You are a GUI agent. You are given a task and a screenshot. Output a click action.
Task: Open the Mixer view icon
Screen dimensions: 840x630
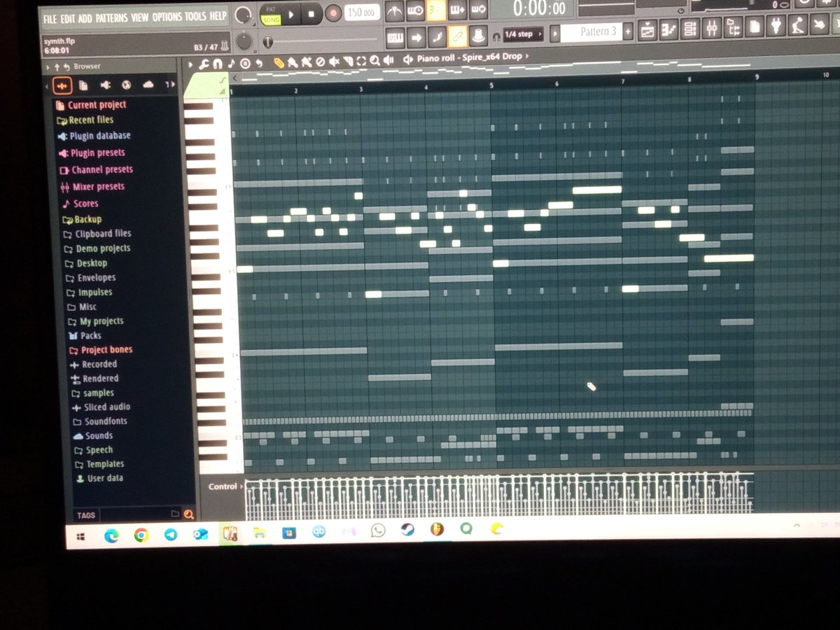(x=712, y=28)
